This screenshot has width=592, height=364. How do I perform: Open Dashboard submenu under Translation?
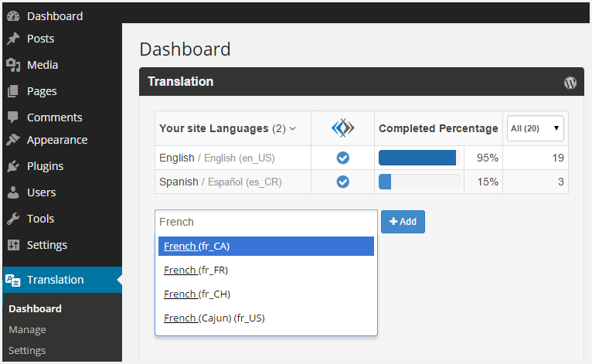click(35, 309)
